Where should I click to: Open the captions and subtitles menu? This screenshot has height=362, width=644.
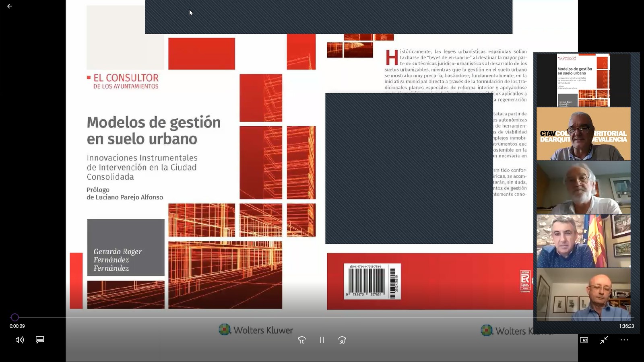[x=40, y=340]
